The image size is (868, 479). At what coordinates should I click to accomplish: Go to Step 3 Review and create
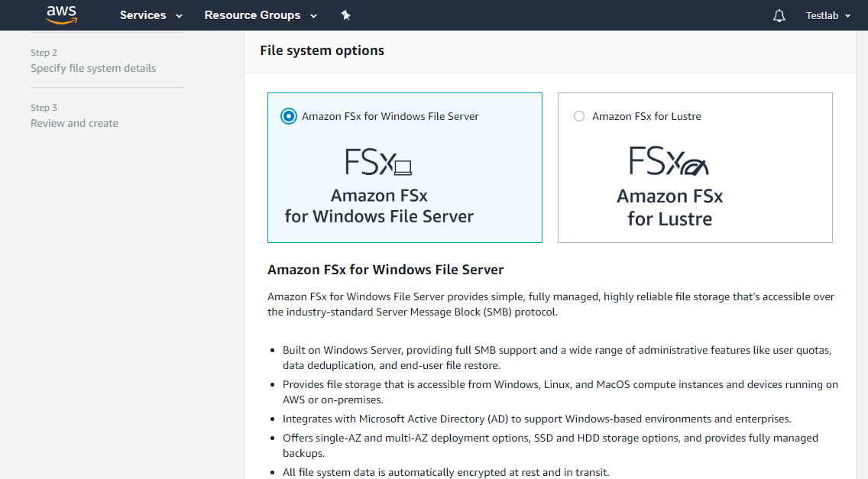coord(74,123)
